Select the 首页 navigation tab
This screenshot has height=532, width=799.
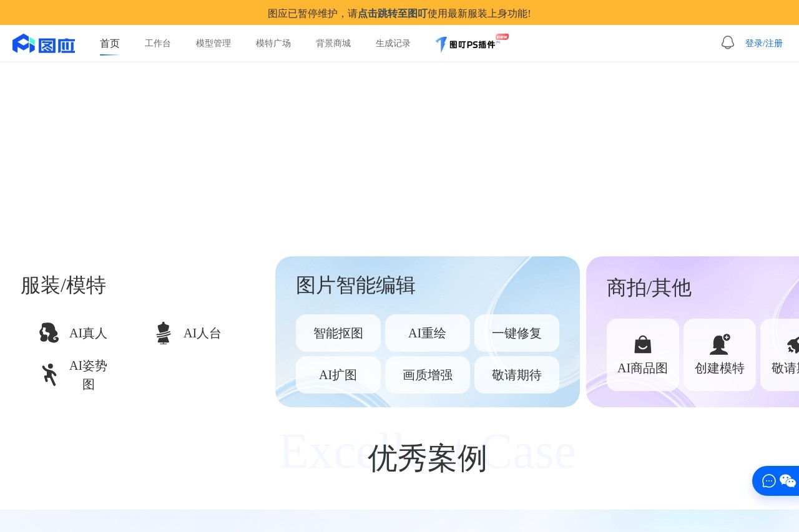[x=110, y=44]
